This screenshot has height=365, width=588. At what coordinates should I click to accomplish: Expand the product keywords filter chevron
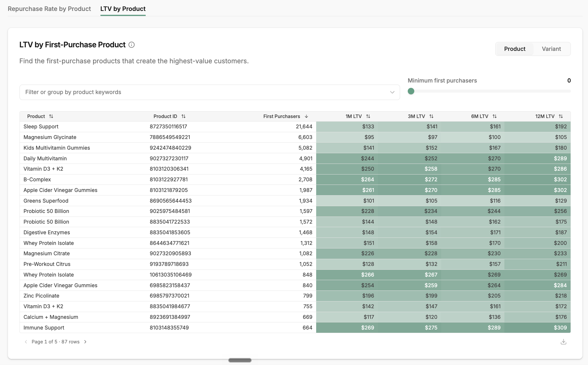[392, 92]
